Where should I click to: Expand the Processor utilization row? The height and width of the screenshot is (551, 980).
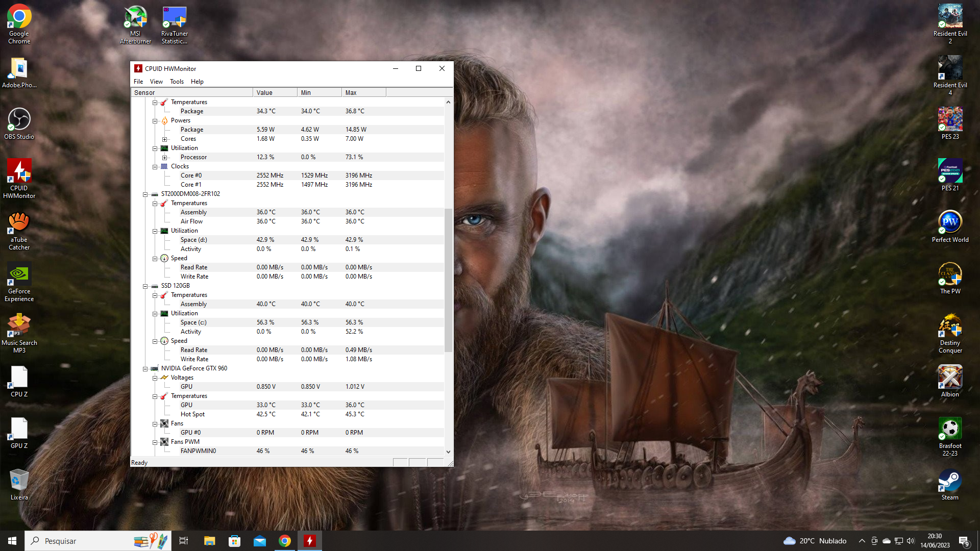(164, 158)
